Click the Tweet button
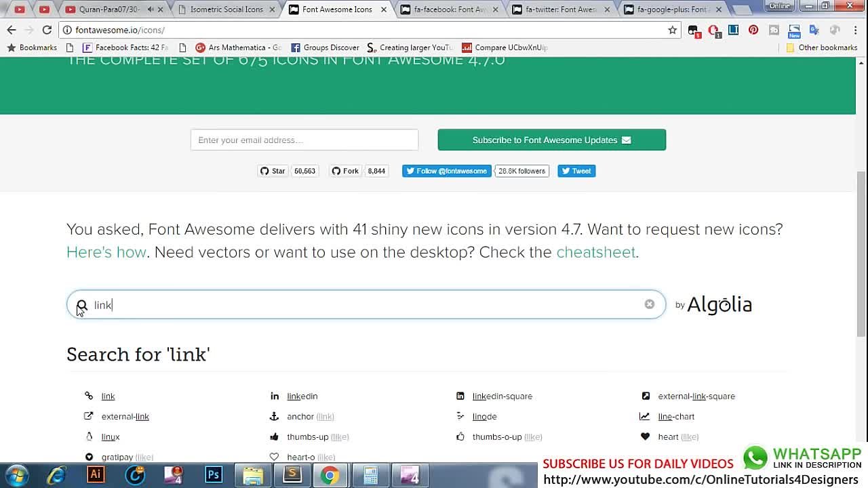Image resolution: width=868 pixels, height=488 pixels. click(x=576, y=171)
